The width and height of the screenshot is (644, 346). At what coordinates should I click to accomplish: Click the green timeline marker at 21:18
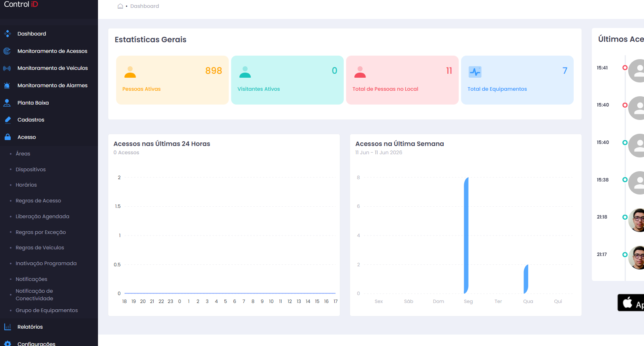(x=625, y=217)
